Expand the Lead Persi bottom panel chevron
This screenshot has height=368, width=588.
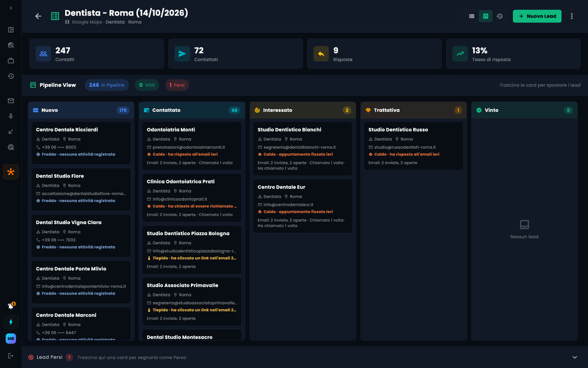coord(575,357)
